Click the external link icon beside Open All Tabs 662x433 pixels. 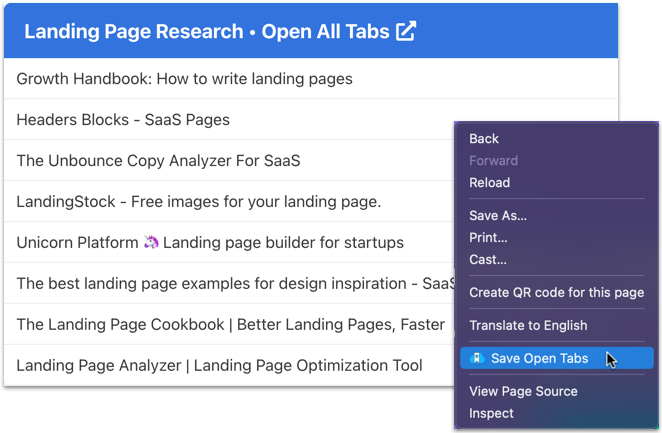click(406, 31)
